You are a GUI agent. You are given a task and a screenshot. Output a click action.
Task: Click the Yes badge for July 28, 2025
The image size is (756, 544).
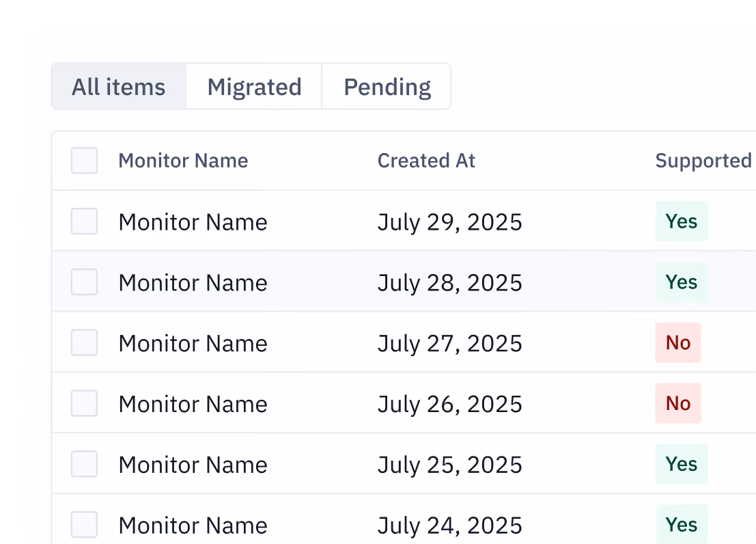click(x=682, y=282)
